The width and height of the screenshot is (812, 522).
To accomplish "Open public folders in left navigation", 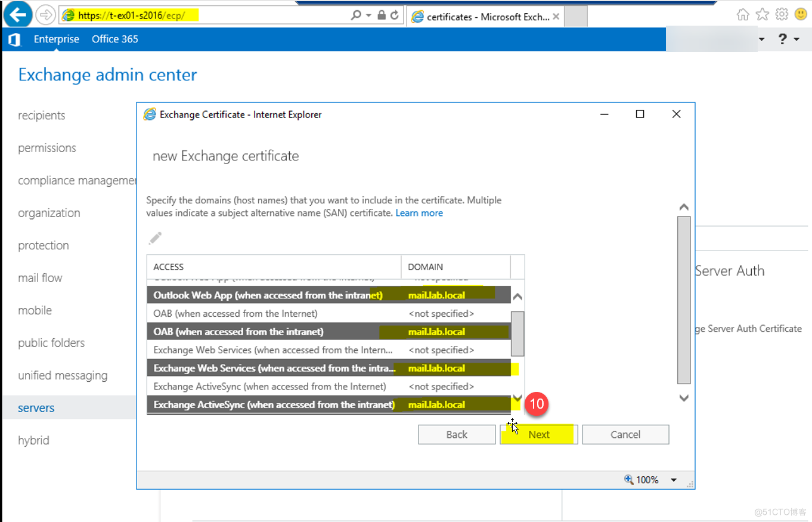I will pos(51,343).
